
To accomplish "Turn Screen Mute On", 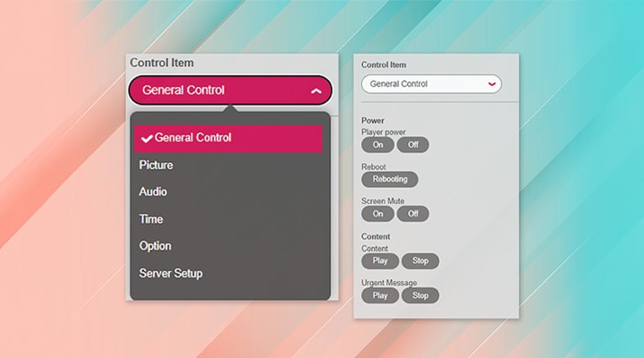I will coord(377,214).
